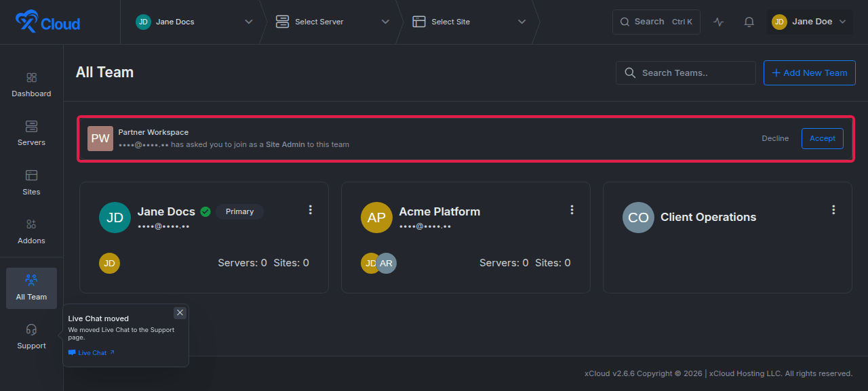Click Partner Workspace invitation title
Image resolution: width=868 pixels, height=391 pixels.
[153, 132]
